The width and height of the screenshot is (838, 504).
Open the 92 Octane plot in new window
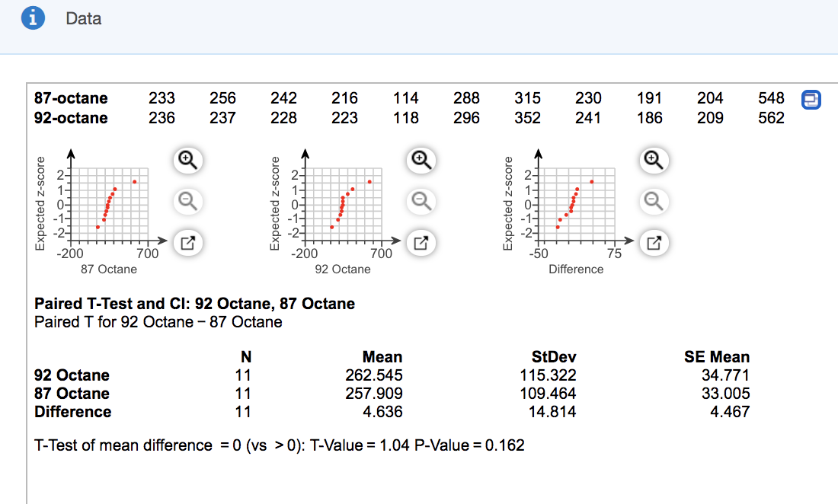pyautogui.click(x=421, y=243)
